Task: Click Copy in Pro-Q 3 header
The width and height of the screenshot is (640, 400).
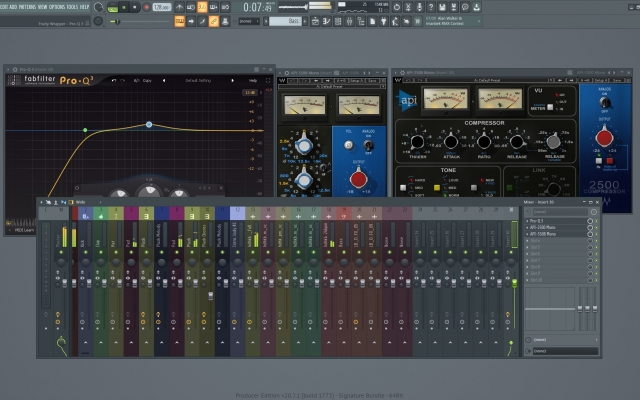Action: (147, 80)
